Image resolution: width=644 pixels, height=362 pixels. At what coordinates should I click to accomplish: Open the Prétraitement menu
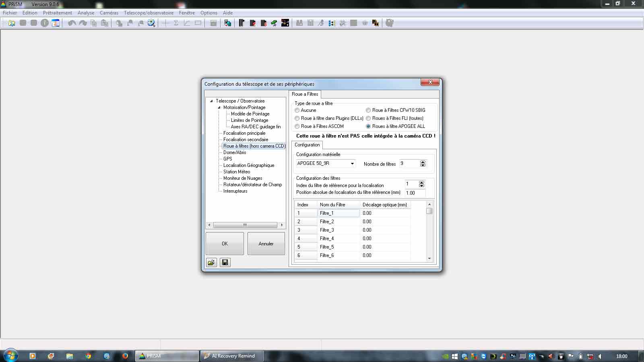click(57, 13)
